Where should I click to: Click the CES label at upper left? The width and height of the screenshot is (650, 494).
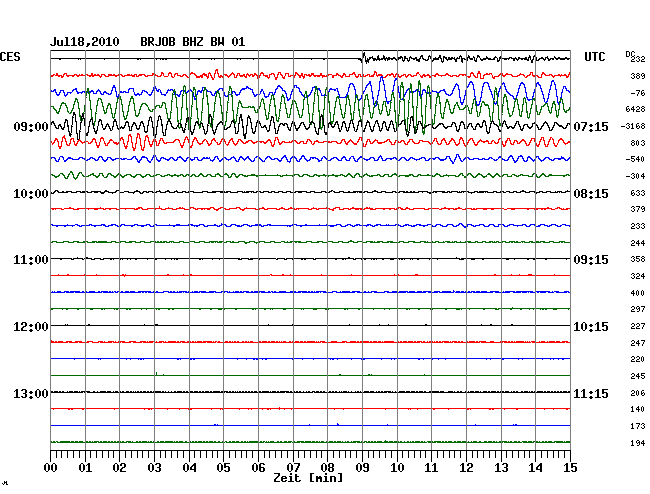click(10, 57)
